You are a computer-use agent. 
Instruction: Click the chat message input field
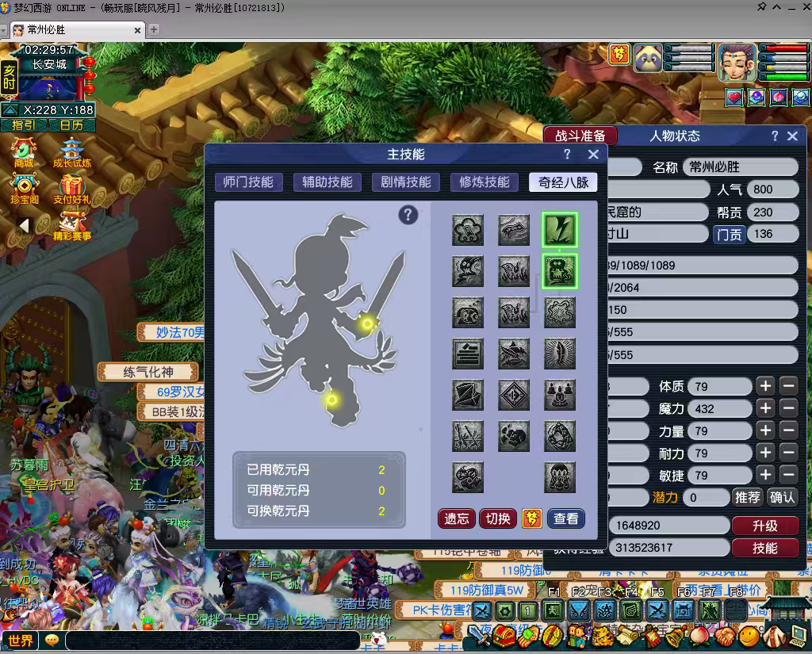pos(213,641)
